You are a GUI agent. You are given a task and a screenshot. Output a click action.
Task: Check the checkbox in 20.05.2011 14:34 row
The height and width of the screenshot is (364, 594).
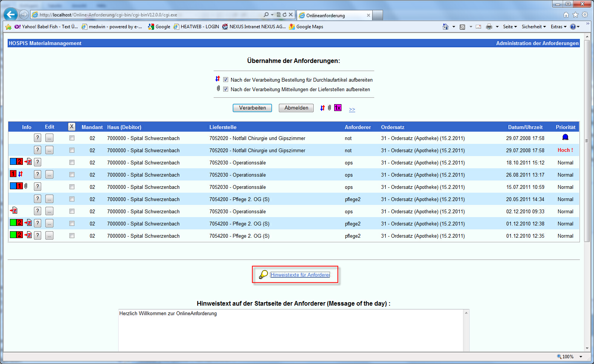point(72,199)
